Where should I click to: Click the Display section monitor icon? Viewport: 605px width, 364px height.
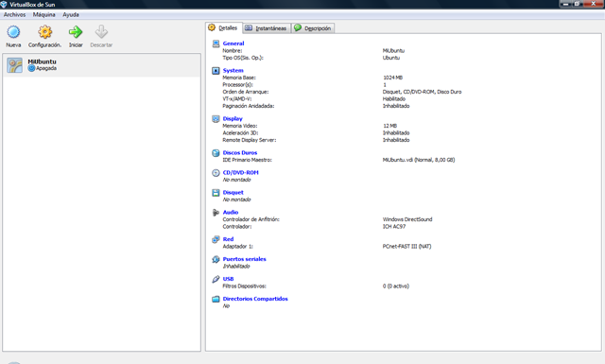[216, 119]
